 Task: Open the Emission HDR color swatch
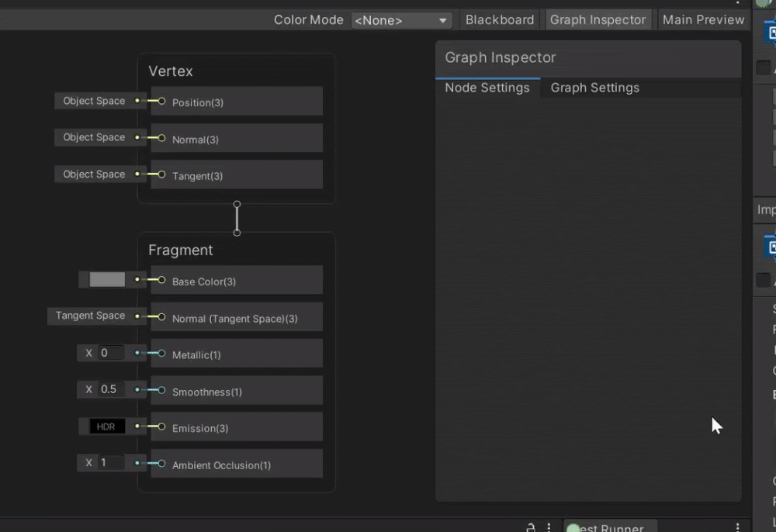(x=107, y=427)
